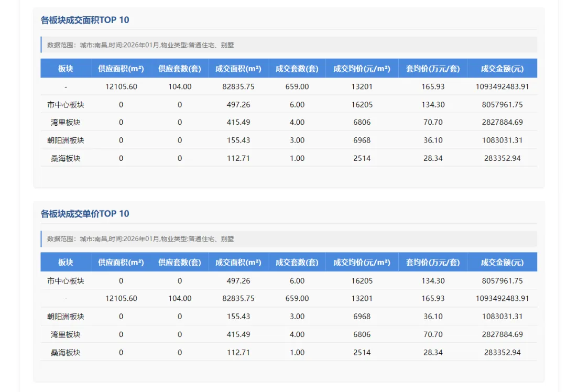Click 成交金额(元) header in unit price table
566x392 pixels.
502,263
